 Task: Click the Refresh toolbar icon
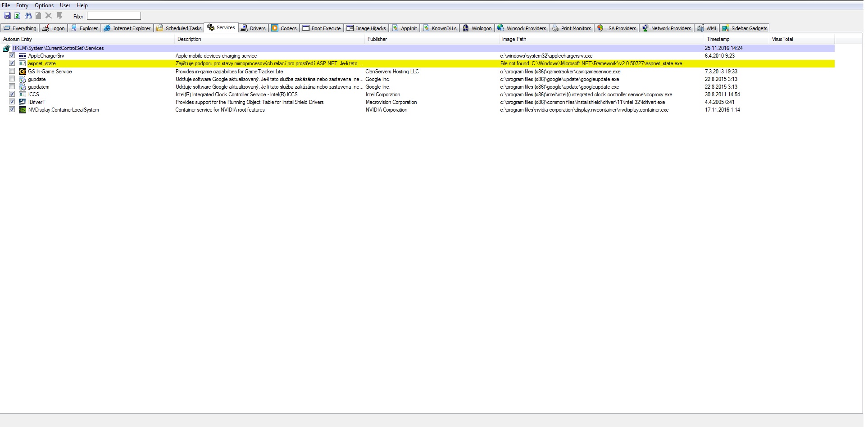[18, 16]
